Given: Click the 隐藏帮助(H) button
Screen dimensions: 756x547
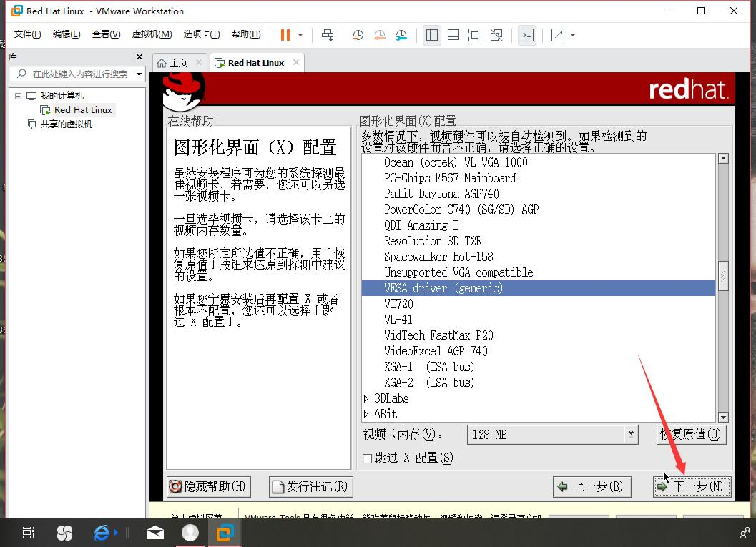Looking at the screenshot, I should pyautogui.click(x=209, y=487).
